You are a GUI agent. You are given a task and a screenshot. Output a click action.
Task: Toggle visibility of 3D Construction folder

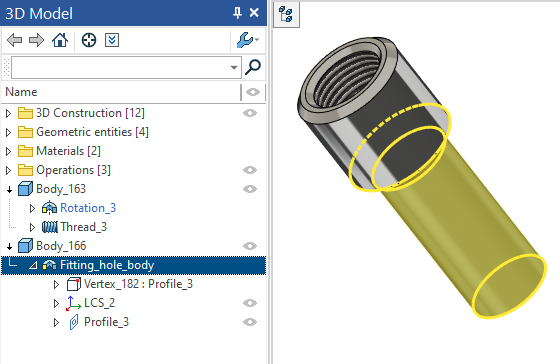pos(250,113)
